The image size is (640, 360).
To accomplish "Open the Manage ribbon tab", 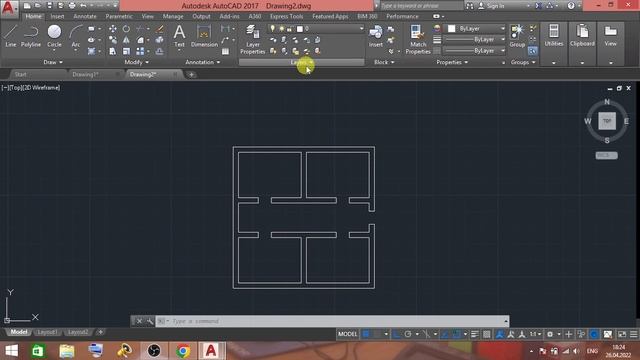I will (173, 16).
